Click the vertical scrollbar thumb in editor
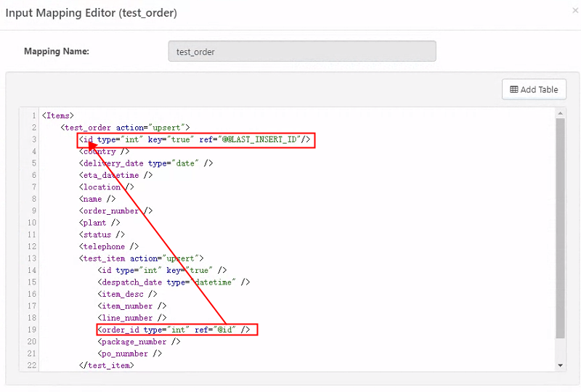This screenshot has width=581, height=392. (x=560, y=228)
